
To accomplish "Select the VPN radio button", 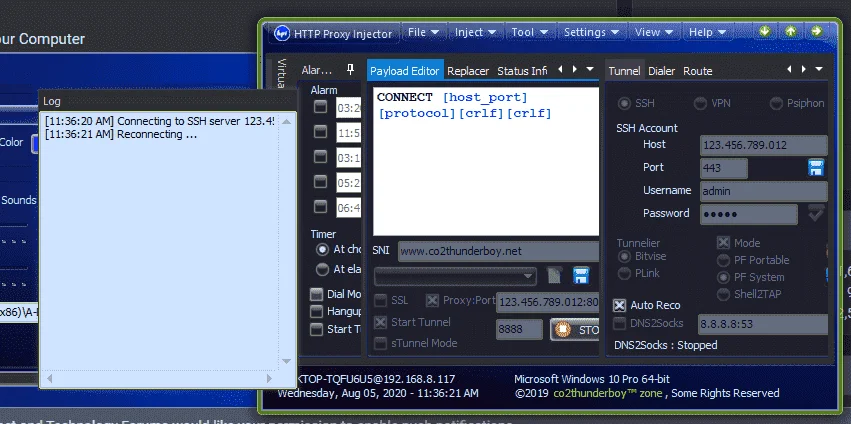I will [701, 103].
